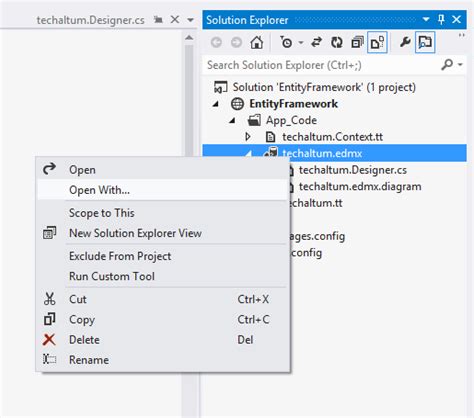Click Sync with Active Document icon
474x418 pixels.
point(316,42)
